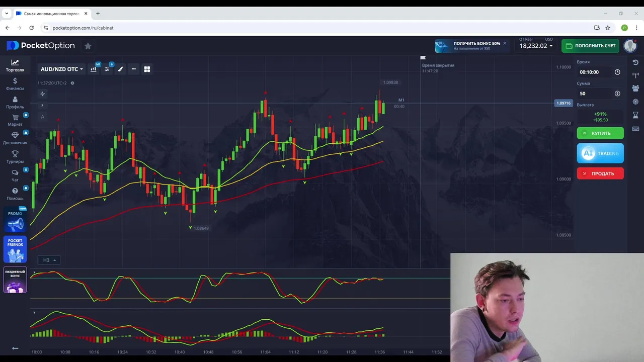Click the dollar icon beside amount
The width and height of the screenshot is (644, 362).
click(617, 94)
